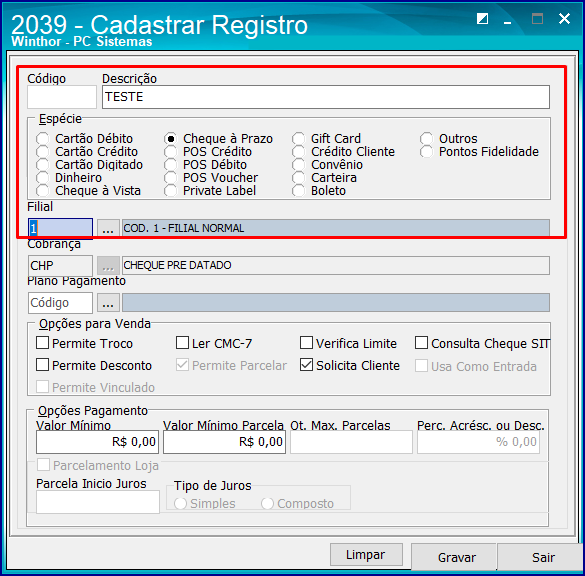Click the Perc. Acrésc. ou Desc. field
The width and height of the screenshot is (585, 576).
coord(478,442)
